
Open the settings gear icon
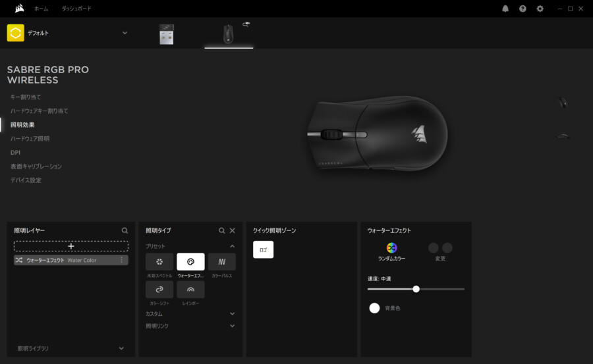540,9
